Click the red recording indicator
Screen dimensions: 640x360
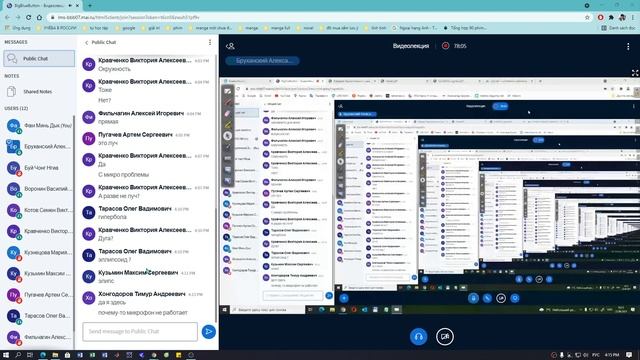pyautogui.click(x=445, y=46)
